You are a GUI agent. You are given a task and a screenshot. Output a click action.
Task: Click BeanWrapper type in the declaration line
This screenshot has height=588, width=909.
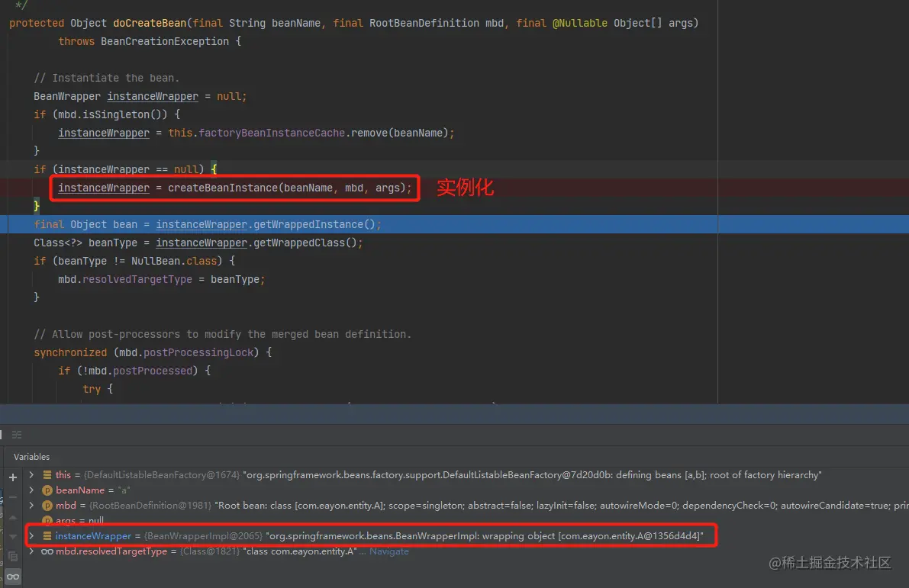coord(67,96)
